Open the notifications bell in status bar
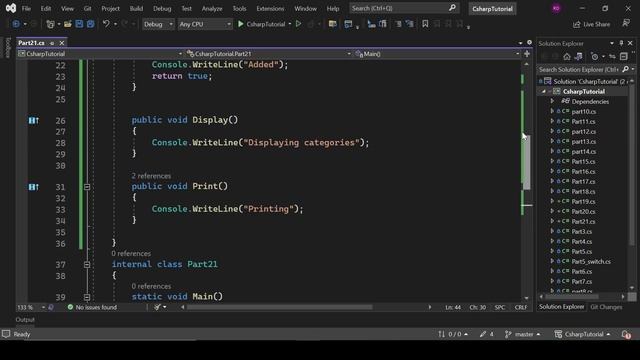Screen dimensions: 640x360 point(627,334)
